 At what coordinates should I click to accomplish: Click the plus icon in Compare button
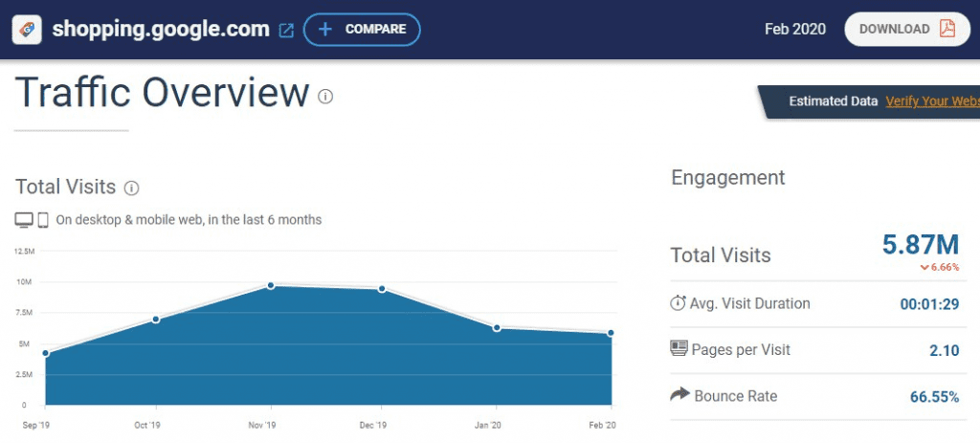(325, 30)
